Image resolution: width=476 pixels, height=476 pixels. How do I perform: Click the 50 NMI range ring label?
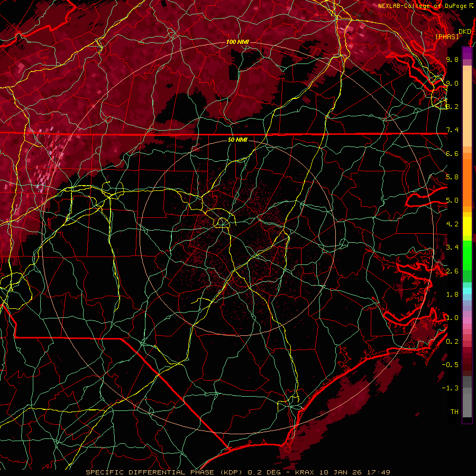click(x=237, y=140)
